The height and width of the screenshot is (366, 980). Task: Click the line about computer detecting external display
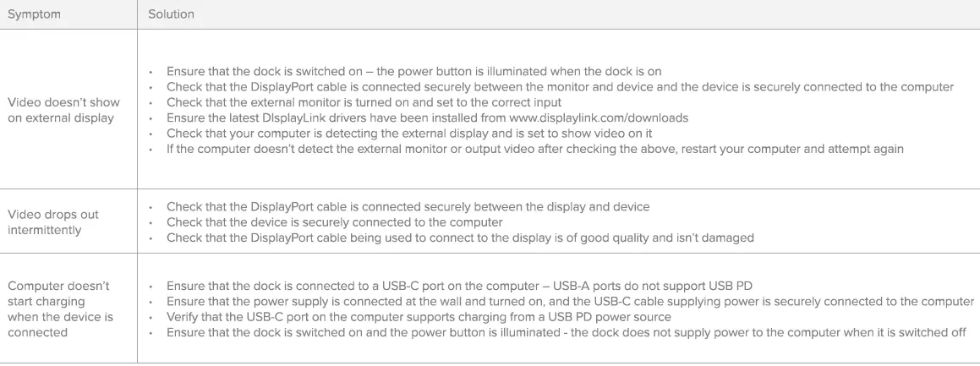click(409, 134)
